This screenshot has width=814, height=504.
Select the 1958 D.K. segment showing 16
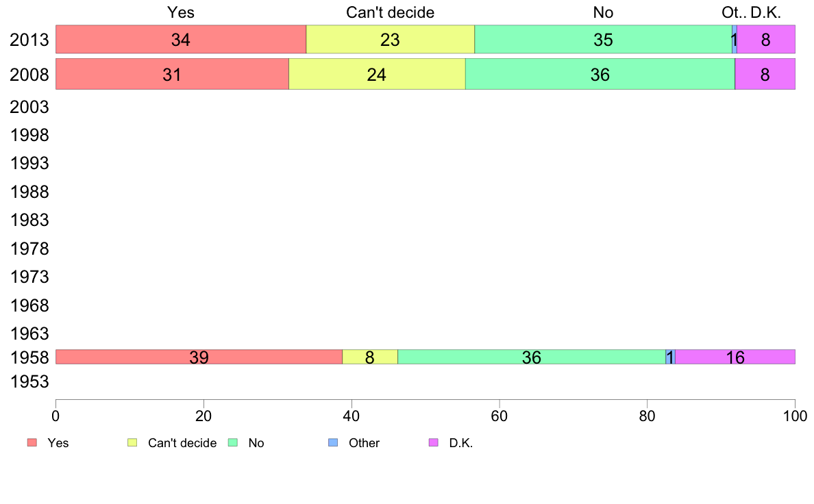735,357
